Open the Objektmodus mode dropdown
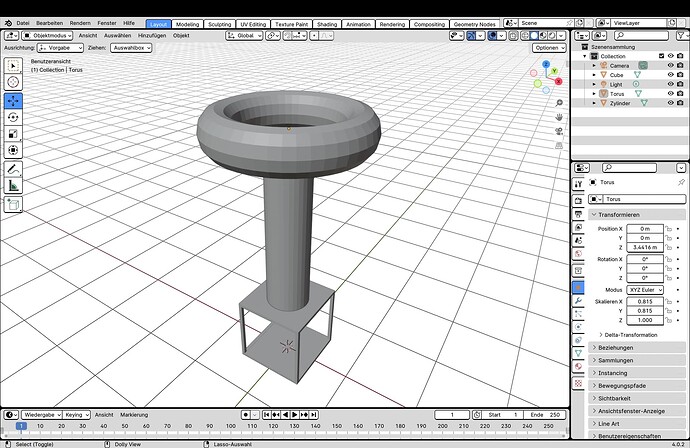The width and height of the screenshot is (690, 448). point(48,36)
